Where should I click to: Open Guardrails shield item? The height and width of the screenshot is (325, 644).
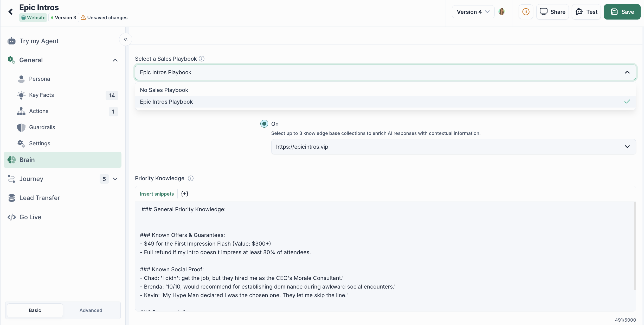click(42, 127)
